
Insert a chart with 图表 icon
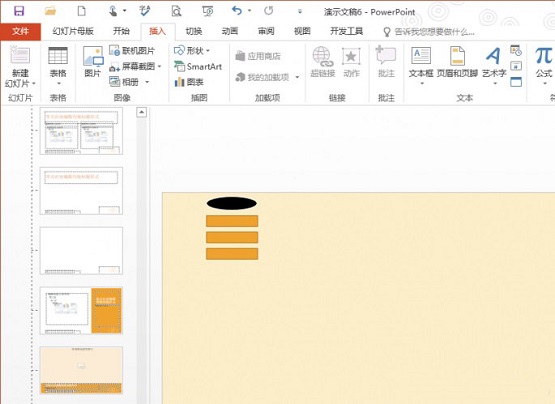click(x=189, y=82)
